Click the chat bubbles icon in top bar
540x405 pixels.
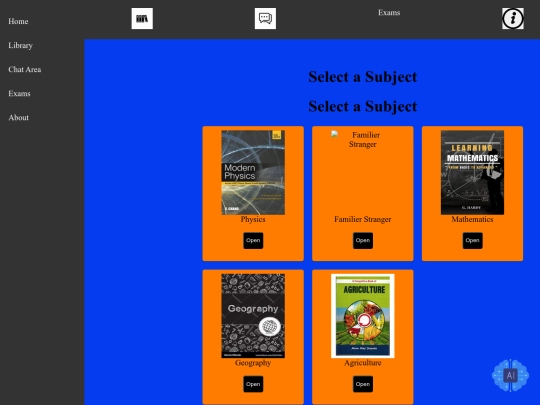[265, 19]
